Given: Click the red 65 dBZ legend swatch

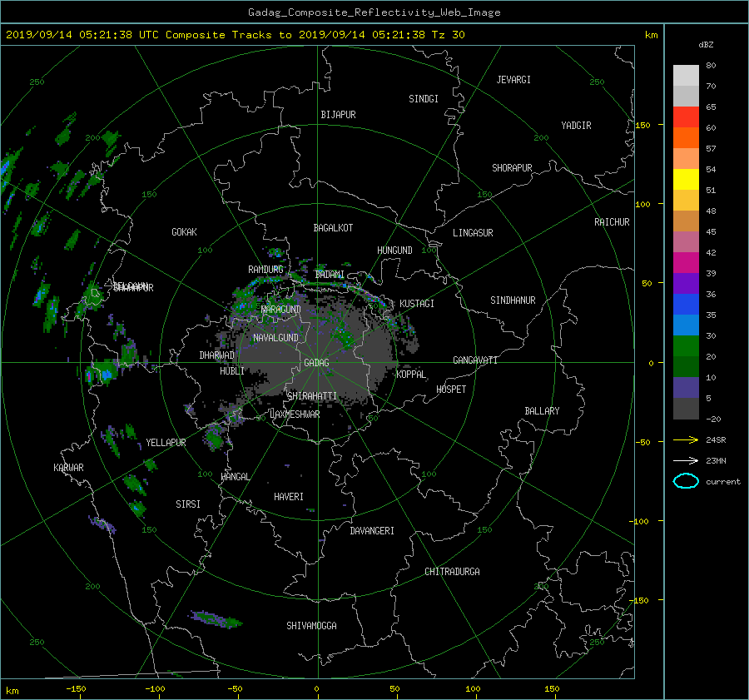Looking at the screenshot, I should coord(686,117).
